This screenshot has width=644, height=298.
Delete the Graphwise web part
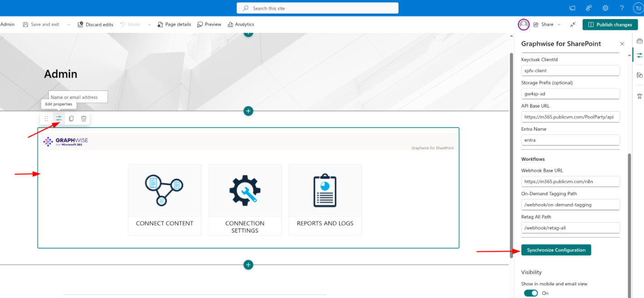[84, 119]
